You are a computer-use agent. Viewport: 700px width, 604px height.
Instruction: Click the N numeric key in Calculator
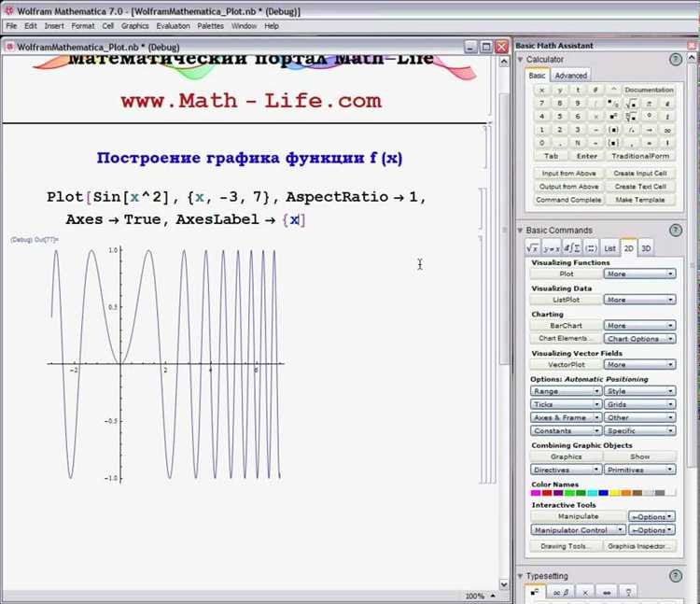tap(578, 144)
